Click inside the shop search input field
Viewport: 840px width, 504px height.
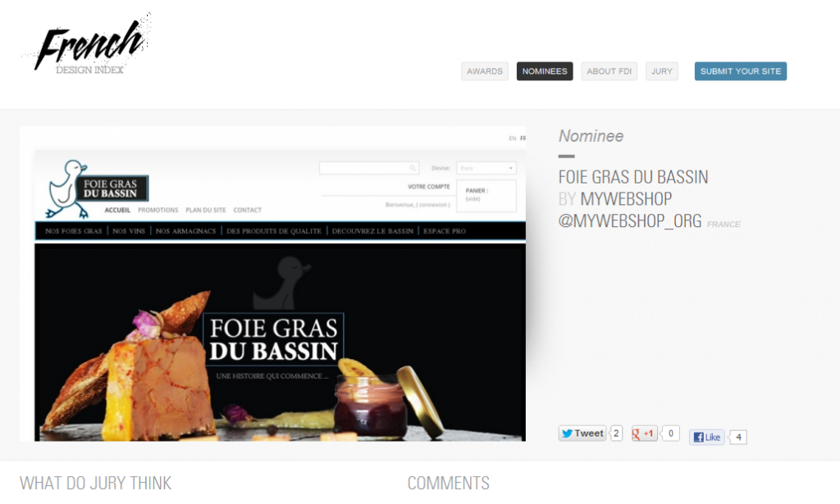(x=365, y=168)
